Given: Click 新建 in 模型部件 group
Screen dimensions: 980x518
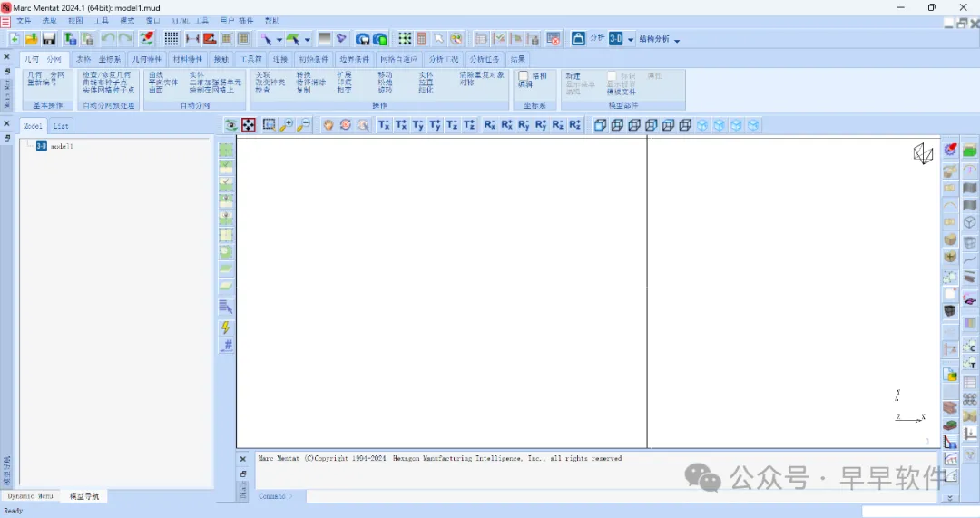Looking at the screenshot, I should coord(573,75).
